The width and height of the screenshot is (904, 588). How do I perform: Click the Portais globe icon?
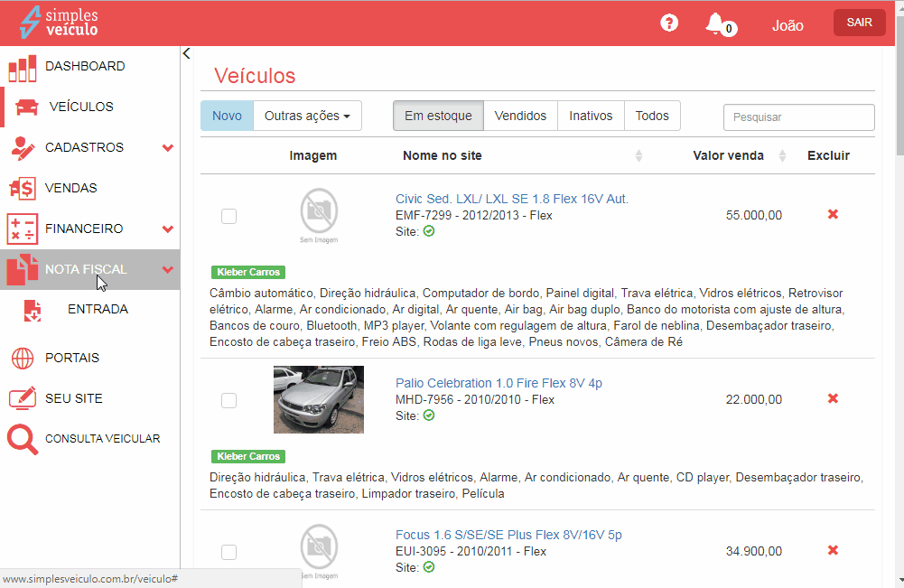(22, 359)
